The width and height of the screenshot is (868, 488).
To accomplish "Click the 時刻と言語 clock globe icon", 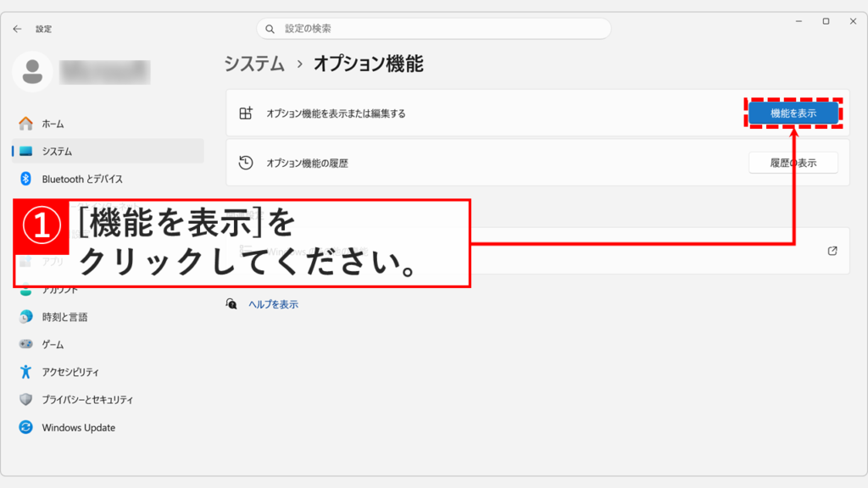I will pyautogui.click(x=25, y=317).
